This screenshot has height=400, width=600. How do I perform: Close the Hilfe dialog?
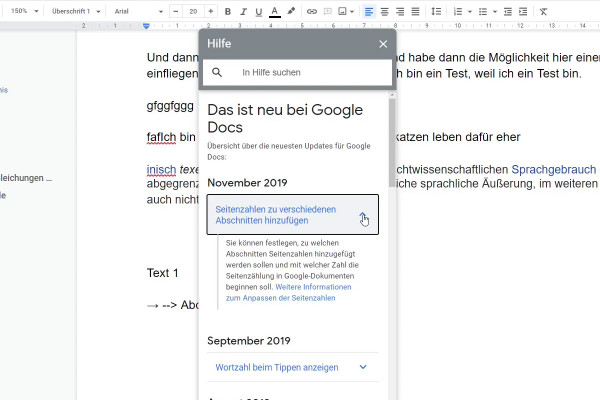pos(383,44)
